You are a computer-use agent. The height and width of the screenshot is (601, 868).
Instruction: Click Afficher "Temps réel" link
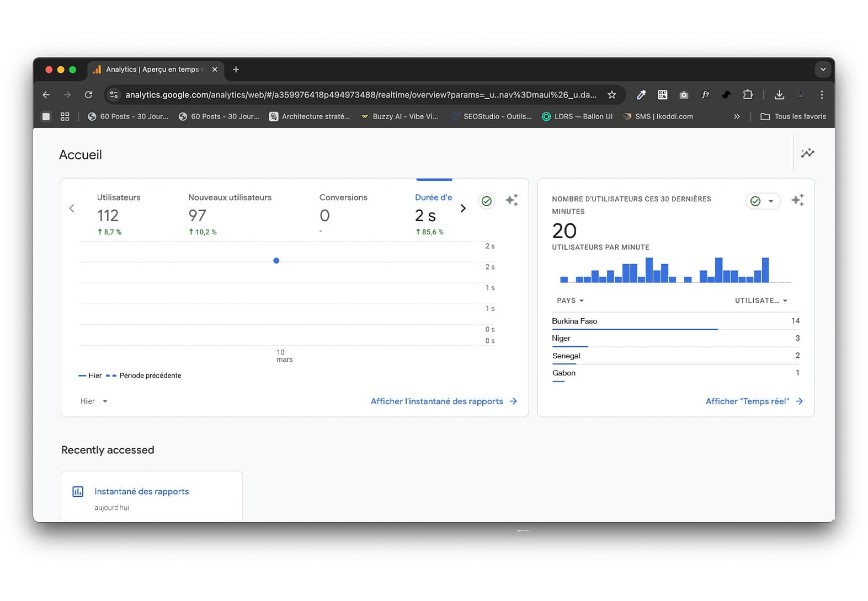coord(754,401)
